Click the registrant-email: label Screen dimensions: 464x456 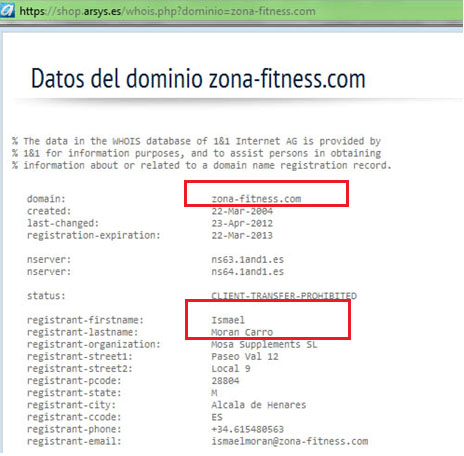pyautogui.click(x=74, y=441)
